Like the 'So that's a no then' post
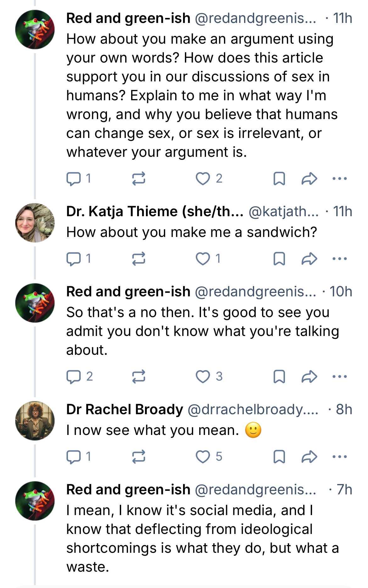Viewport: 368px width, 588px height. [x=203, y=376]
